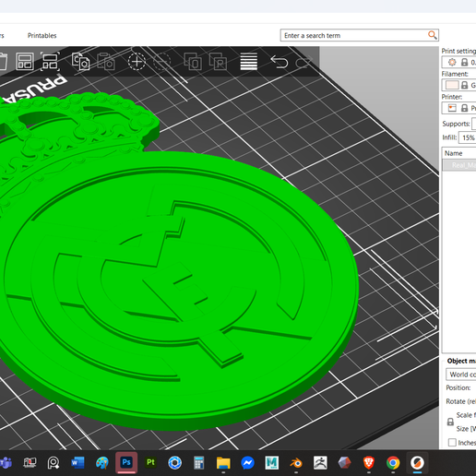
Task: Click the lock icon beside Printer preset
Action: 464,108
